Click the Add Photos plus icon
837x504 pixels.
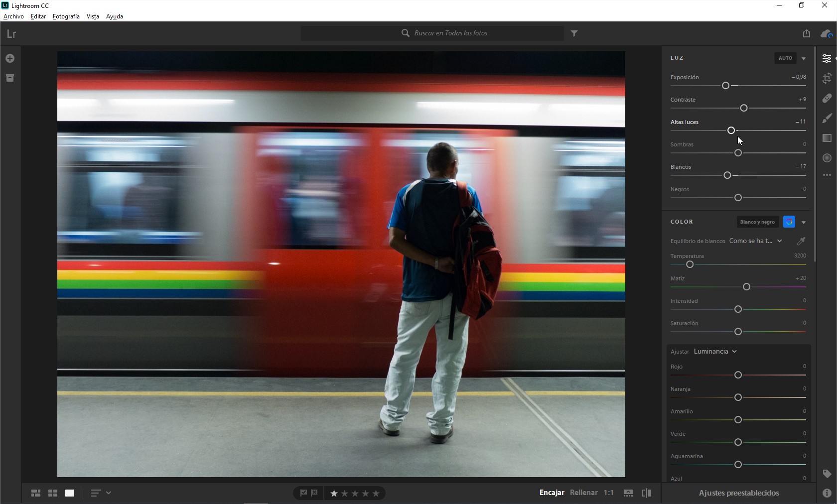pos(10,59)
